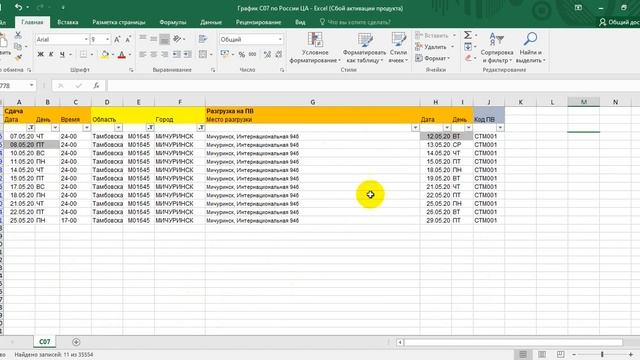Toggle center text alignment

coord(153,54)
